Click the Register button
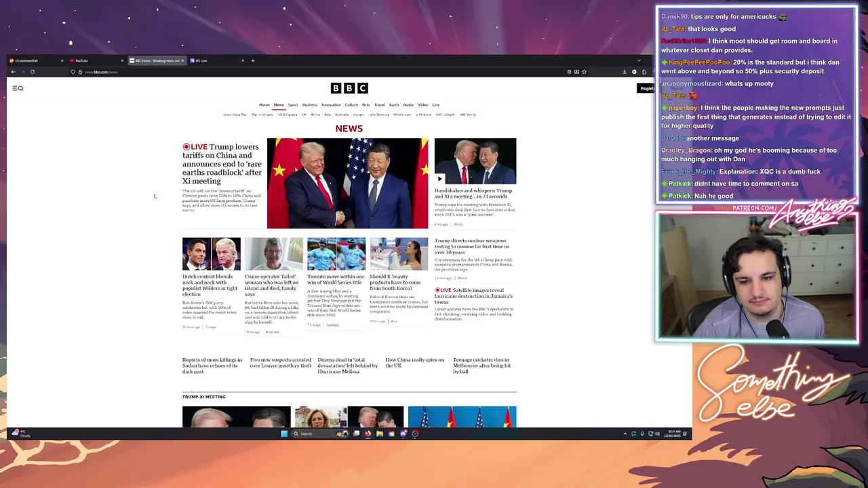The height and width of the screenshot is (488, 868). [647, 88]
